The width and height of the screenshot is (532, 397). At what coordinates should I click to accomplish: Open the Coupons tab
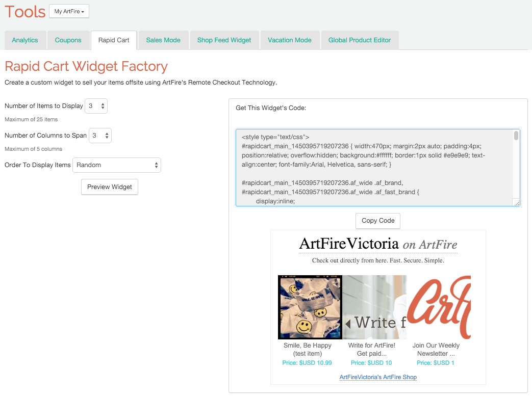[68, 40]
